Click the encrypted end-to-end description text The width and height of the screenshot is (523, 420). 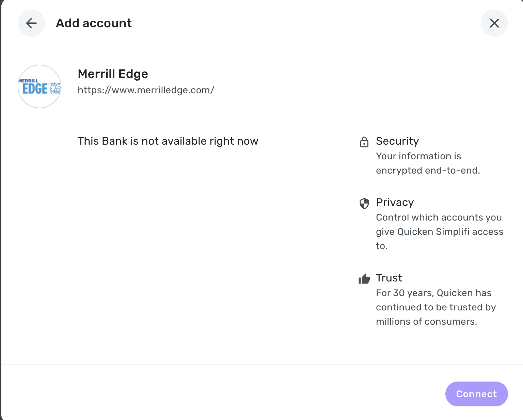pos(428,163)
